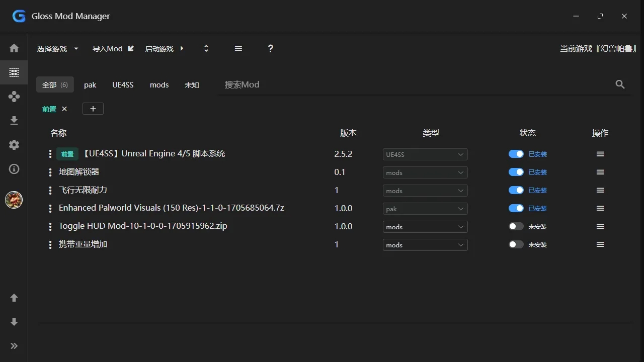The height and width of the screenshot is (362, 644).
Task: Click the plus button to add tag
Action: tap(93, 109)
